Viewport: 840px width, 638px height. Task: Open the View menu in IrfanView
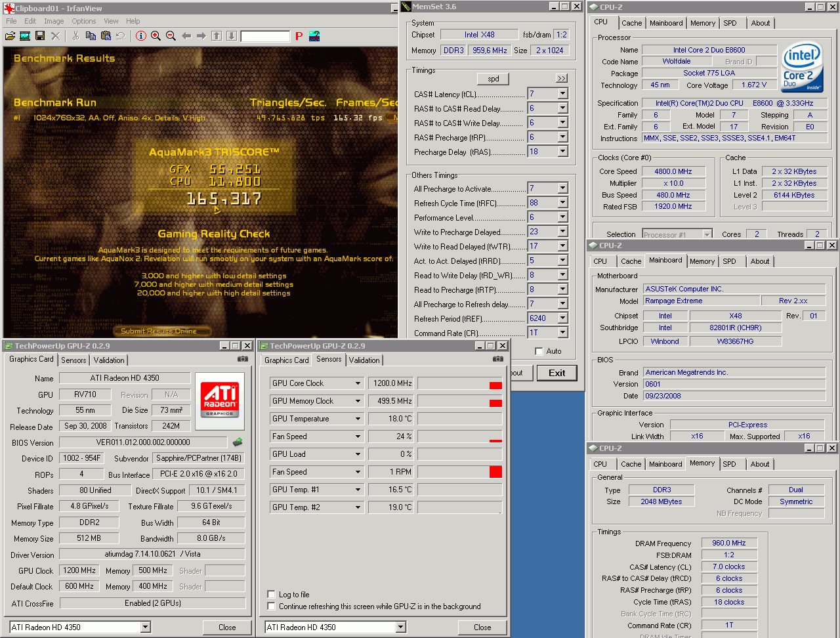(111, 21)
